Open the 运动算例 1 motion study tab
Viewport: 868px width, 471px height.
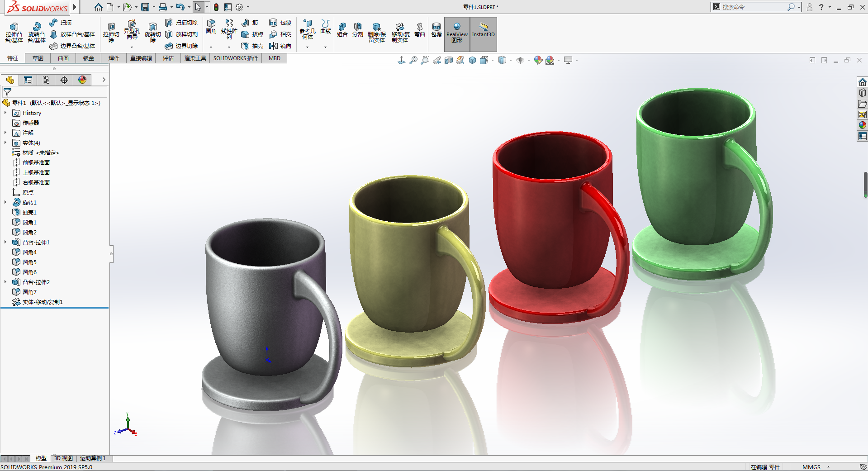pyautogui.click(x=93, y=458)
